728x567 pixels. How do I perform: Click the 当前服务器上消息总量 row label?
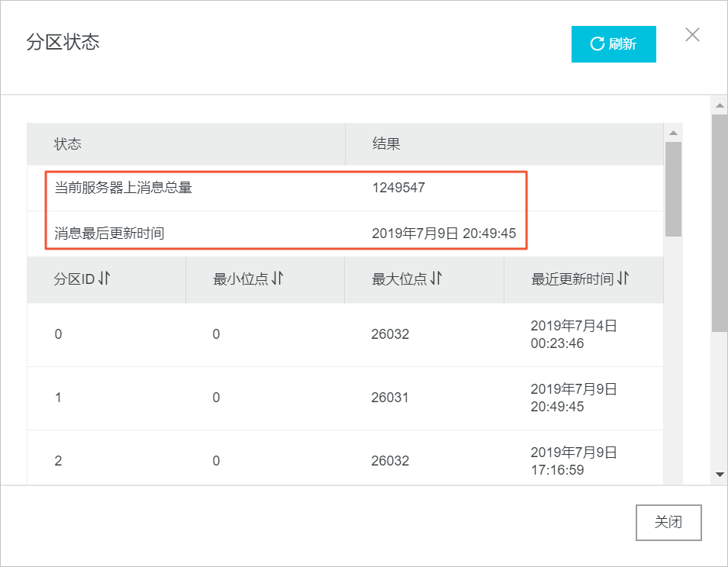(123, 188)
